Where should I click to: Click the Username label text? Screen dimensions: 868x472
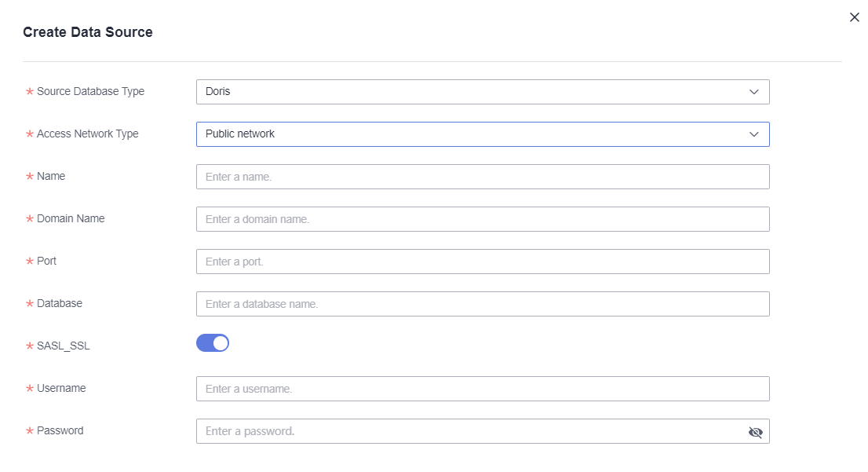click(61, 388)
